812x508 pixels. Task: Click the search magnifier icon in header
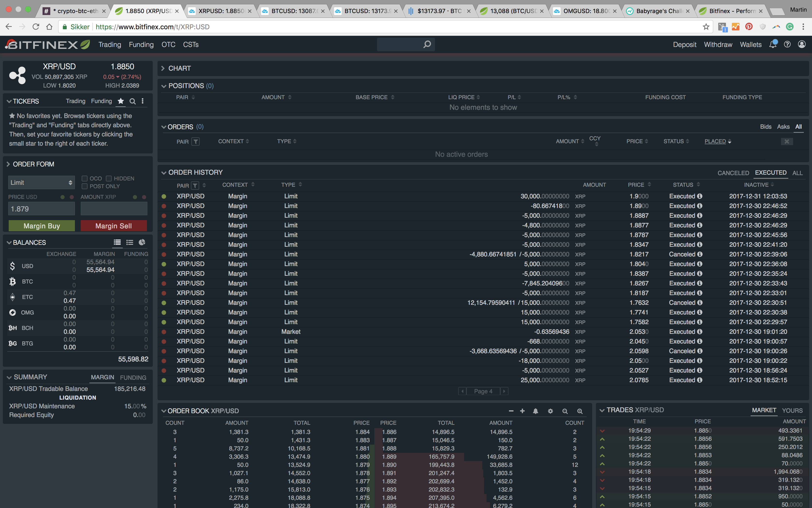point(427,44)
